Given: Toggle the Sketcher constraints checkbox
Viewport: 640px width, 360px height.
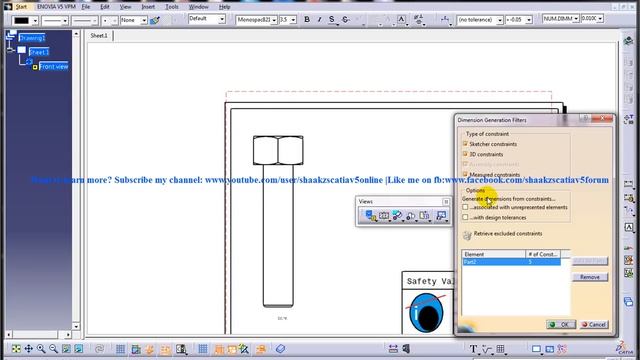Looking at the screenshot, I should click(465, 144).
